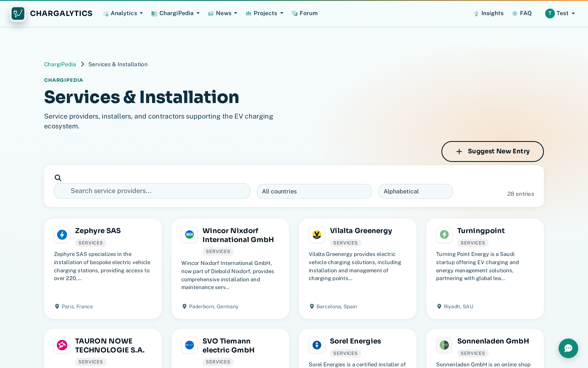Open TAURON NOWE TECHNOLOGIE S.A. entry
Screen dimensions: 588x368
(110, 346)
